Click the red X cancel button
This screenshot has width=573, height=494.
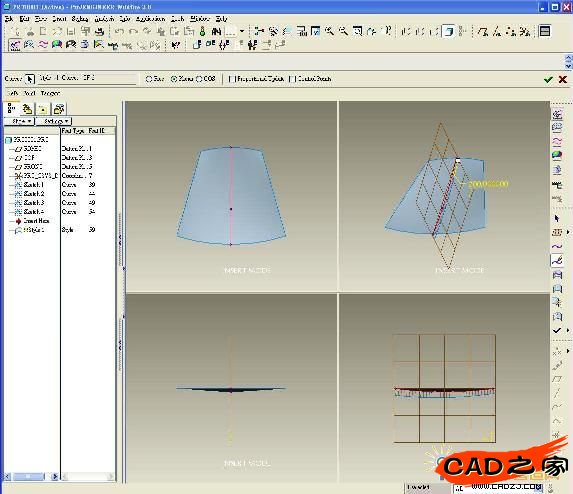(563, 79)
